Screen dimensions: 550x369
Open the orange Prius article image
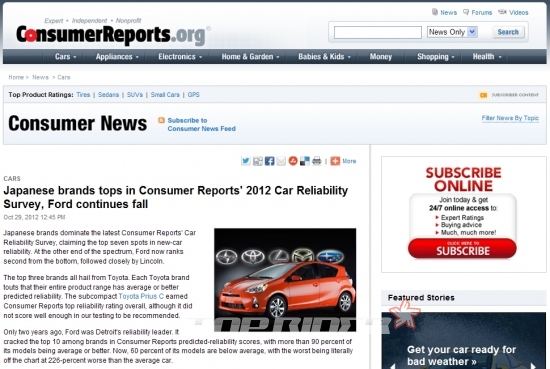(285, 280)
